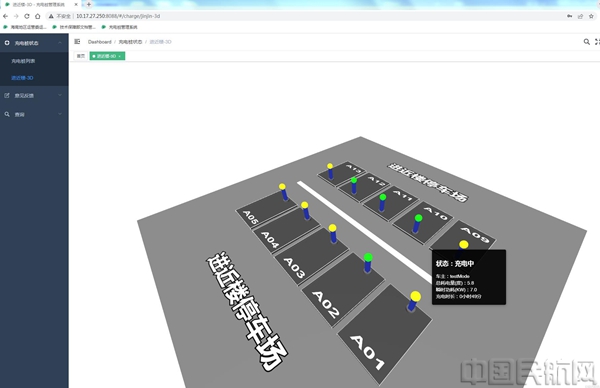Select green charging pile at A10
This screenshot has height=388, width=600.
coord(417,224)
